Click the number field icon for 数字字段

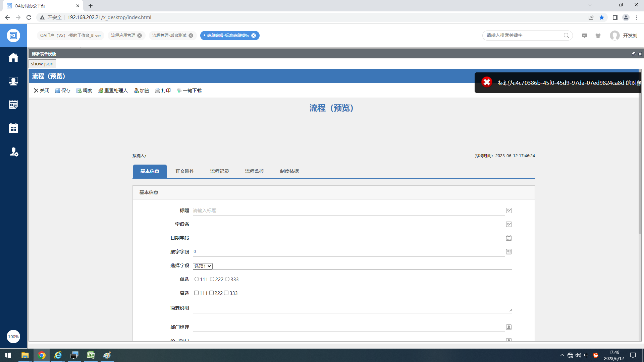click(508, 252)
